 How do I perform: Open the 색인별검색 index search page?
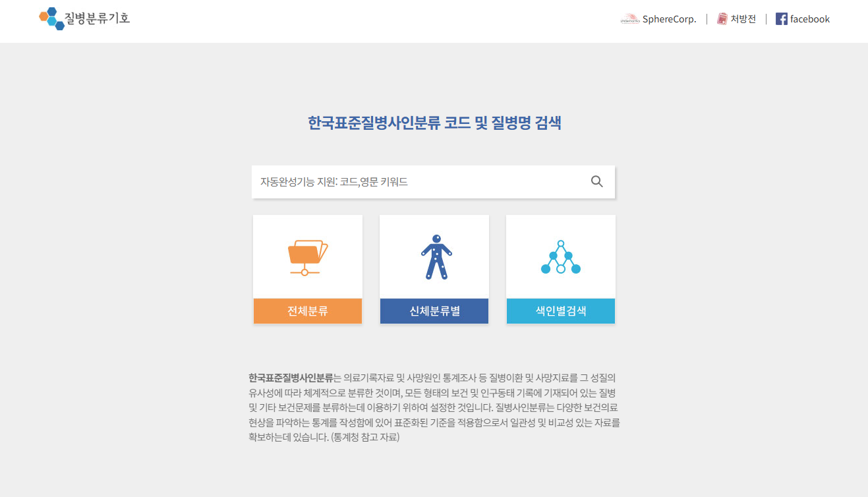(x=560, y=311)
